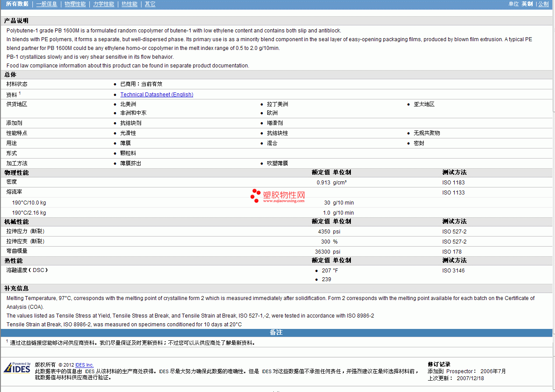Click the melting temperature value 207
Image resolution: width=555 pixels, height=392 pixels.
(326, 271)
